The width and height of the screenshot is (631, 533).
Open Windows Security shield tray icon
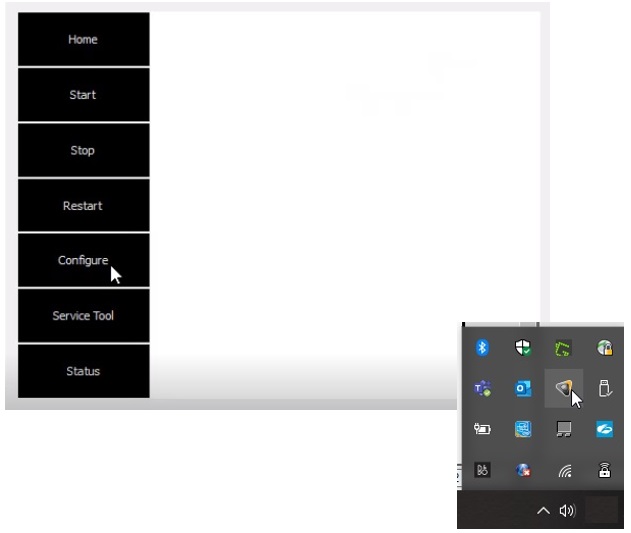522,348
